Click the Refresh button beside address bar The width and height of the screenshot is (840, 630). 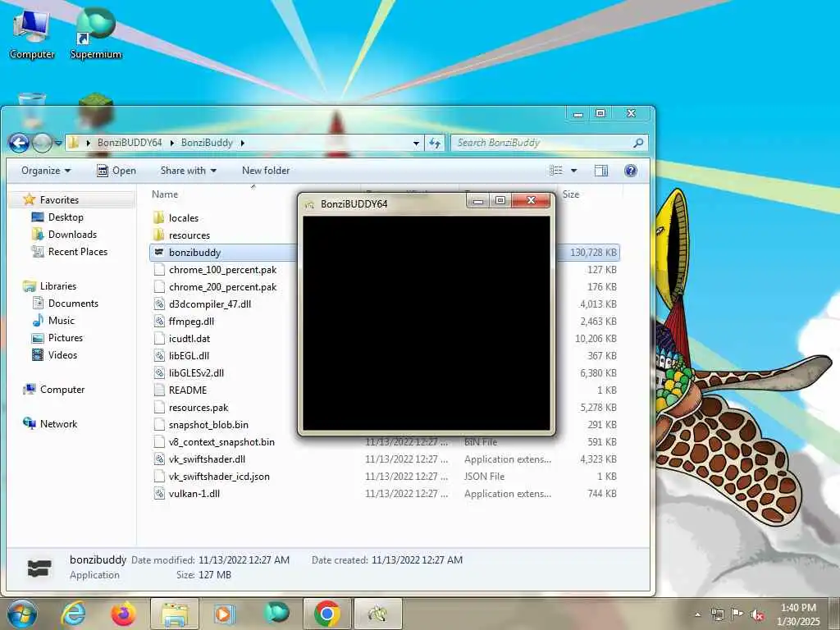(x=435, y=143)
